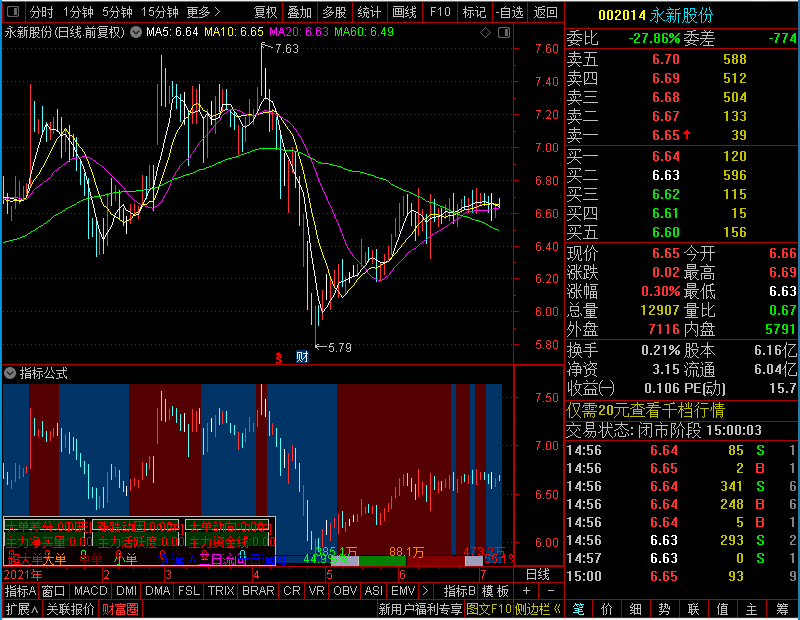
Task: Click 卖一 ask price 6.65
Action: (666, 135)
